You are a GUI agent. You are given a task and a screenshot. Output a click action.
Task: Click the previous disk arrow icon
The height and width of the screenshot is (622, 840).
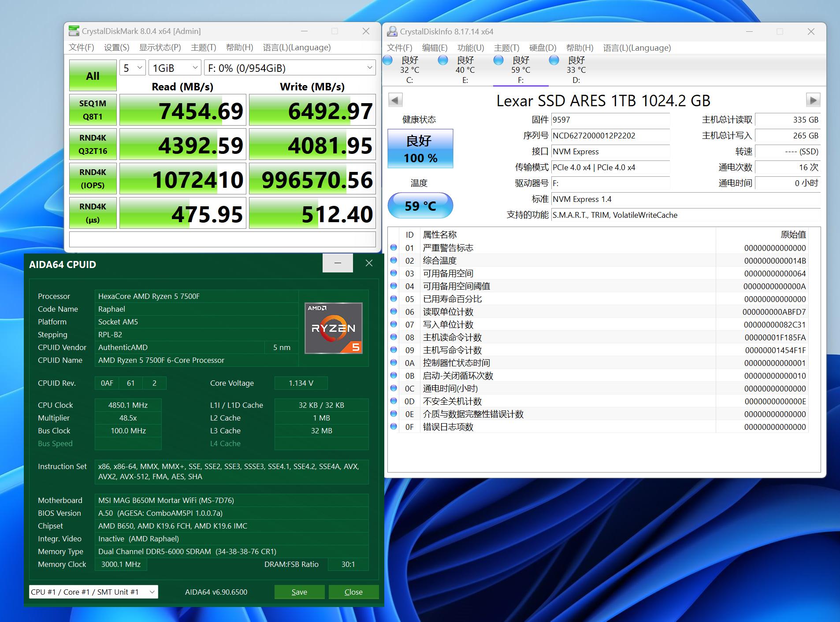click(395, 100)
